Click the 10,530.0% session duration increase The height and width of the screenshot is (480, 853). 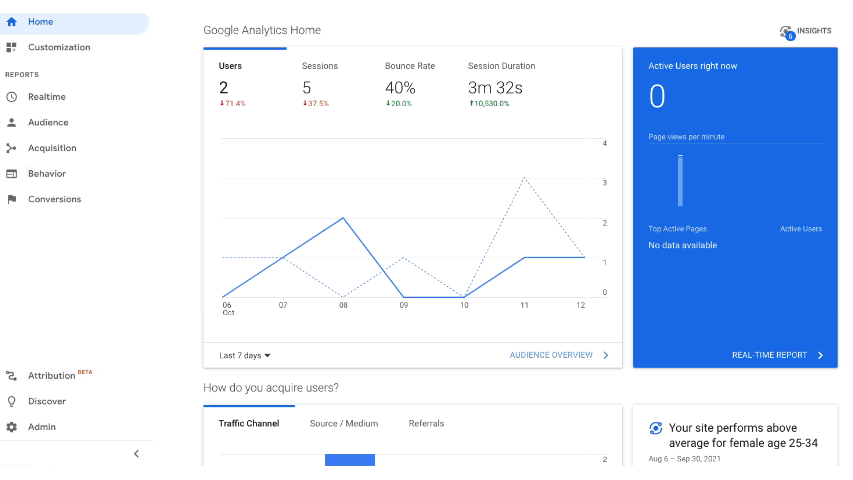tap(489, 103)
